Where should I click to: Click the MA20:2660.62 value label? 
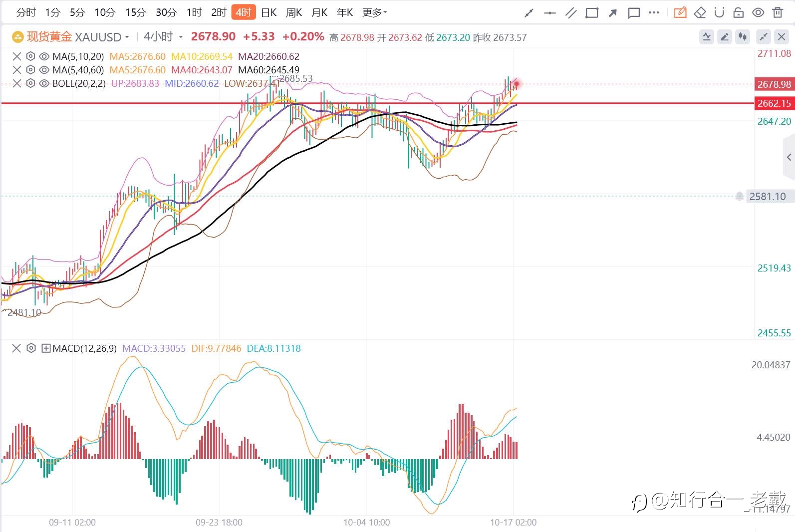(x=268, y=56)
